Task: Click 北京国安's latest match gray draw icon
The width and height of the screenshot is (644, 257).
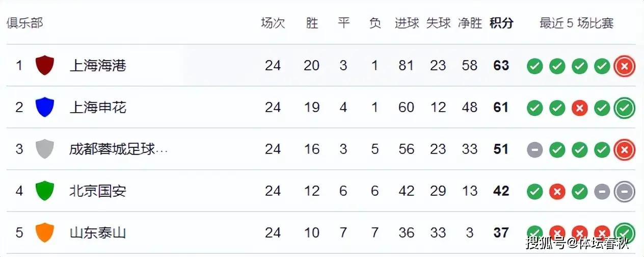Action: click(624, 192)
